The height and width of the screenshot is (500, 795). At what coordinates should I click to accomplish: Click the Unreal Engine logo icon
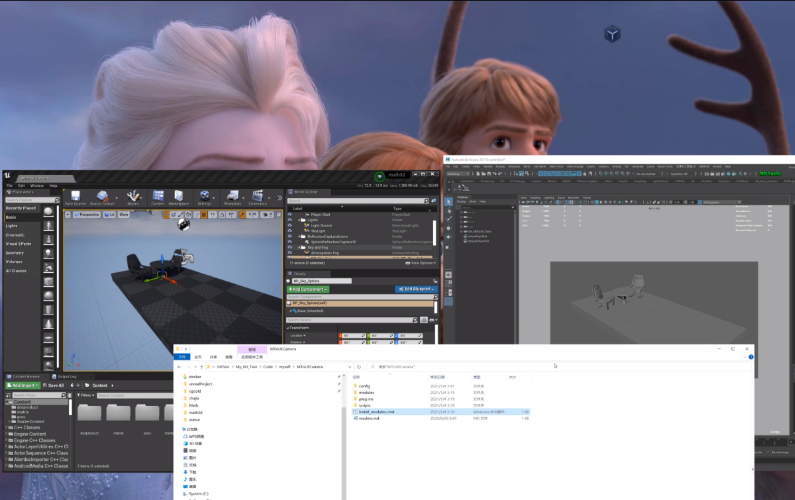pyautogui.click(x=8, y=175)
